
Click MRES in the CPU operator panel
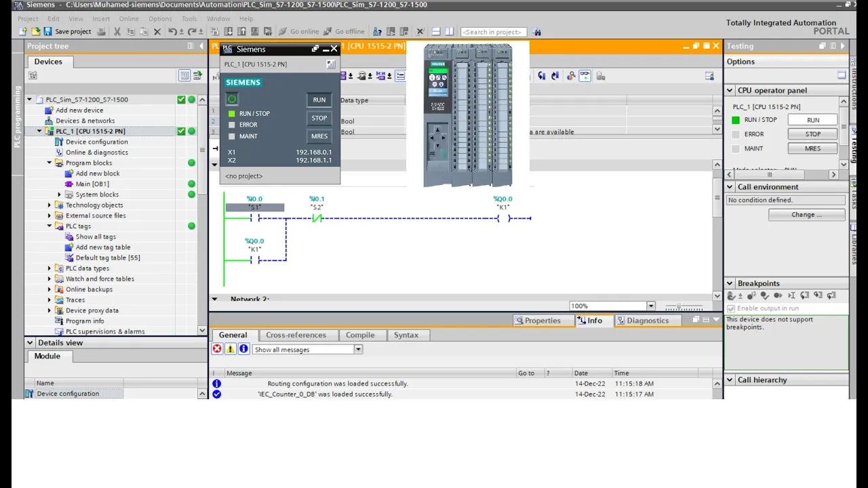(813, 148)
